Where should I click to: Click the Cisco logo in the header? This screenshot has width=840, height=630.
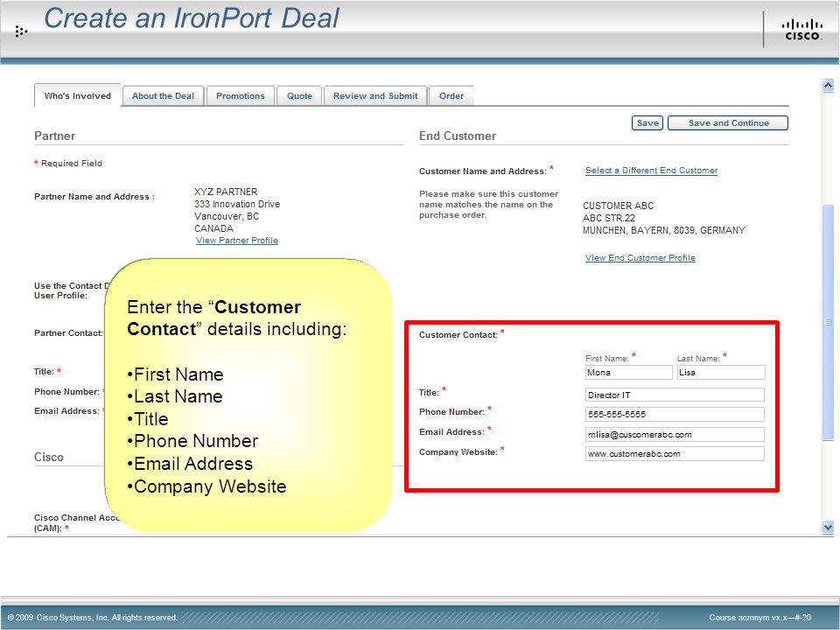(802, 30)
